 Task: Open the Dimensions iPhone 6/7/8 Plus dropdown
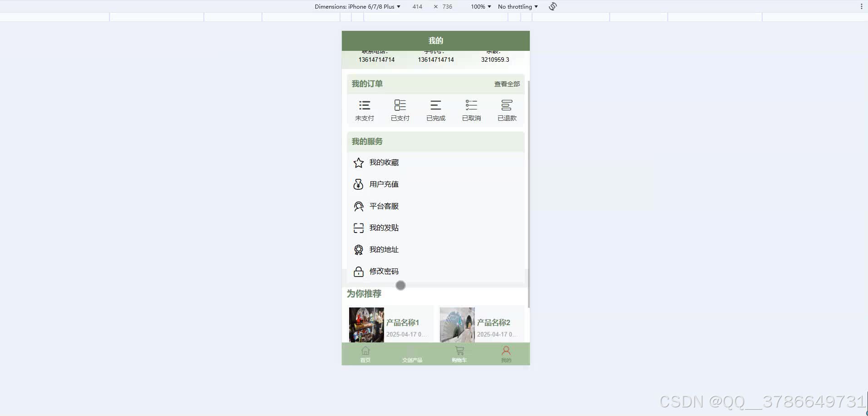357,6
